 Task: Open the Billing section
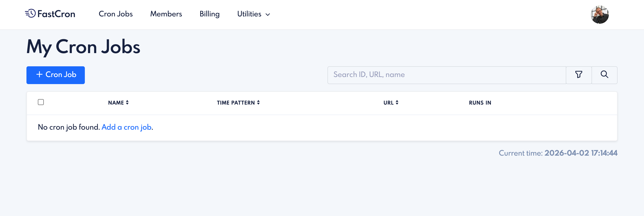click(x=210, y=14)
